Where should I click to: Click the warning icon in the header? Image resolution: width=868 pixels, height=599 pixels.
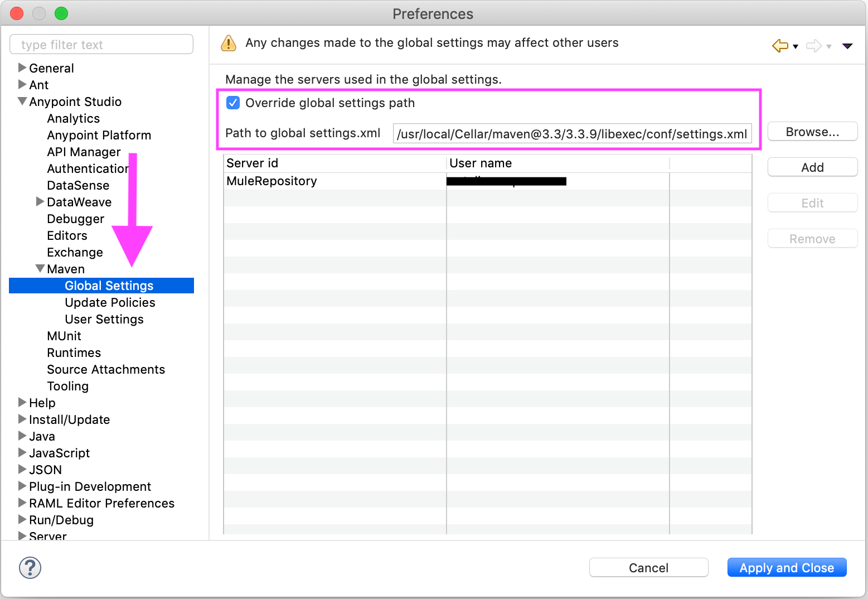click(x=229, y=43)
